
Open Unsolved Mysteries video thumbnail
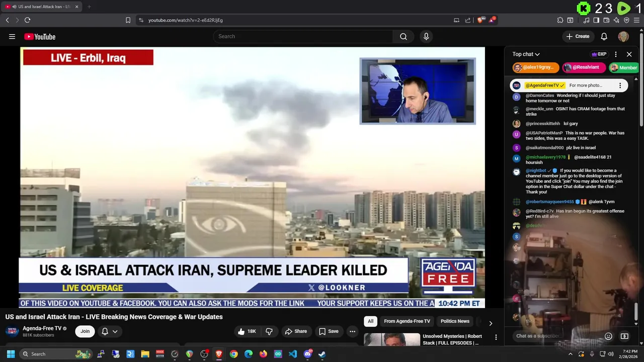pyautogui.click(x=392, y=340)
